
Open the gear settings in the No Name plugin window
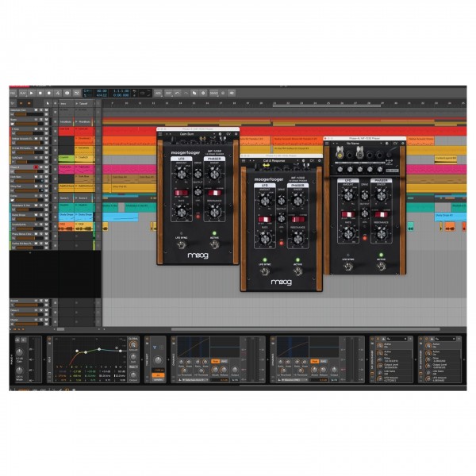coord(403,144)
